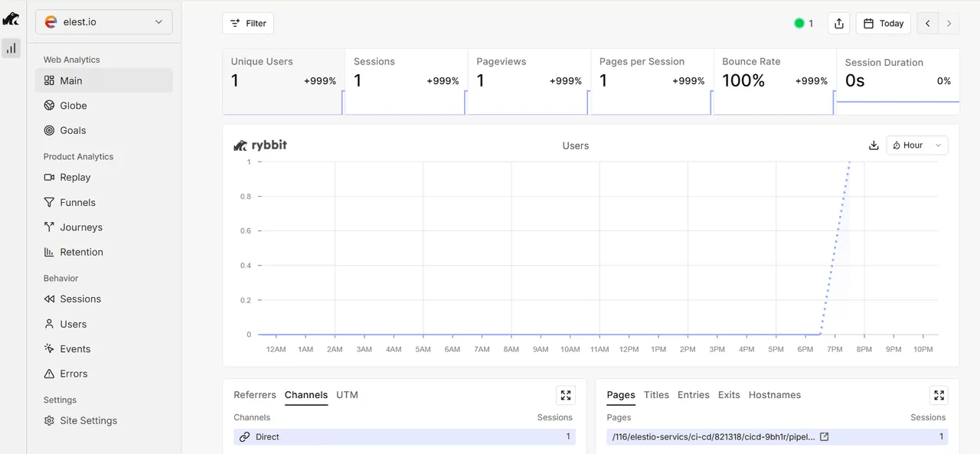
Task: Open Funnels from the sidebar
Action: pyautogui.click(x=103, y=202)
